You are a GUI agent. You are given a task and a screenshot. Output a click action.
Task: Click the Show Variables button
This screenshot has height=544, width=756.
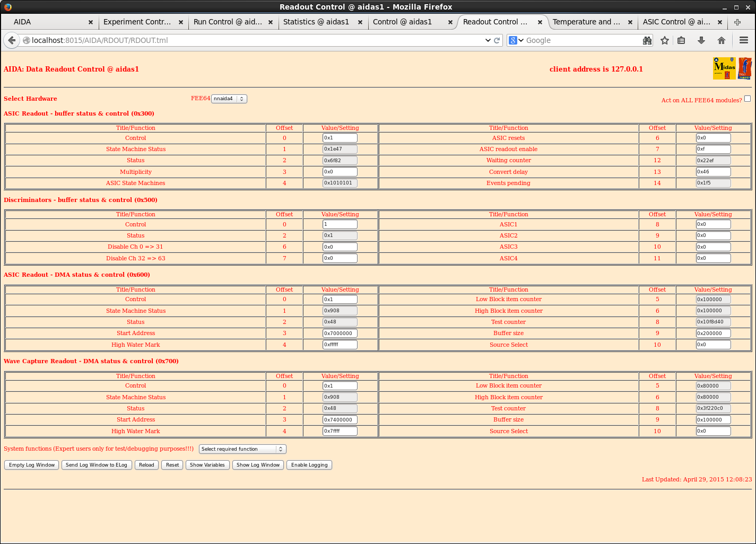click(x=207, y=465)
